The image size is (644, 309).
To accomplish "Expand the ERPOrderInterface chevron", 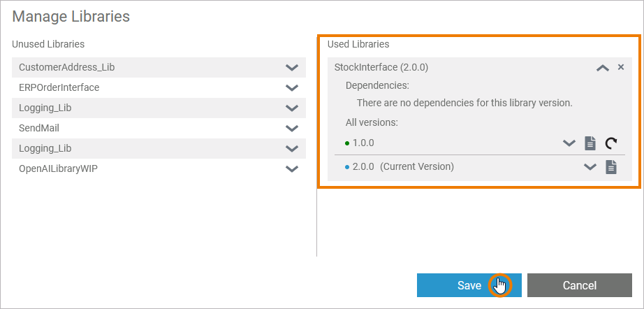I will pos(292,88).
